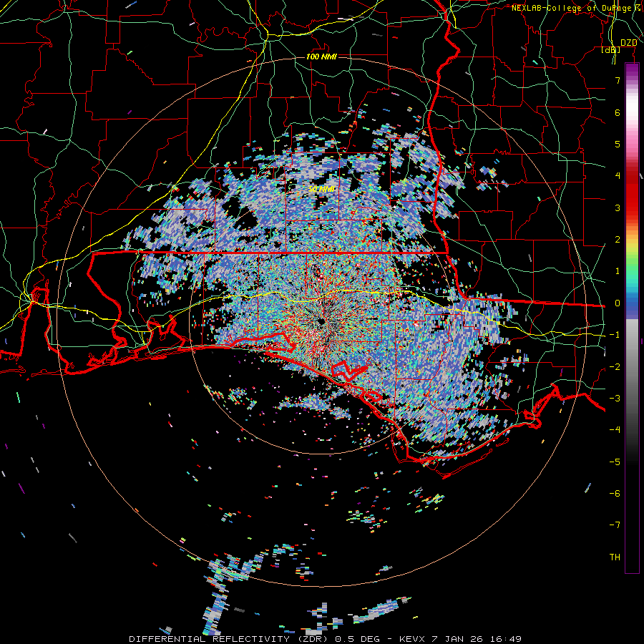This screenshot has width=644, height=644.
Task: Select the -5 value on the color scale
Action: point(615,462)
